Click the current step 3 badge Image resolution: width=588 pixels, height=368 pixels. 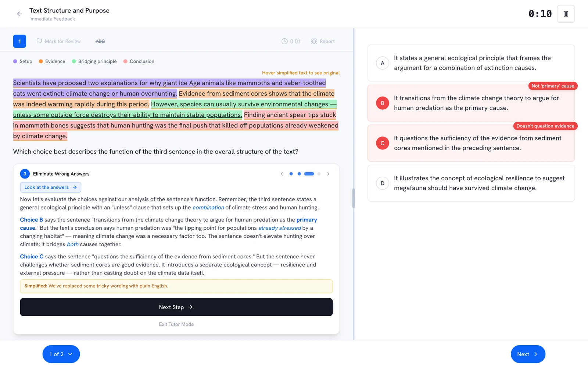click(x=25, y=174)
